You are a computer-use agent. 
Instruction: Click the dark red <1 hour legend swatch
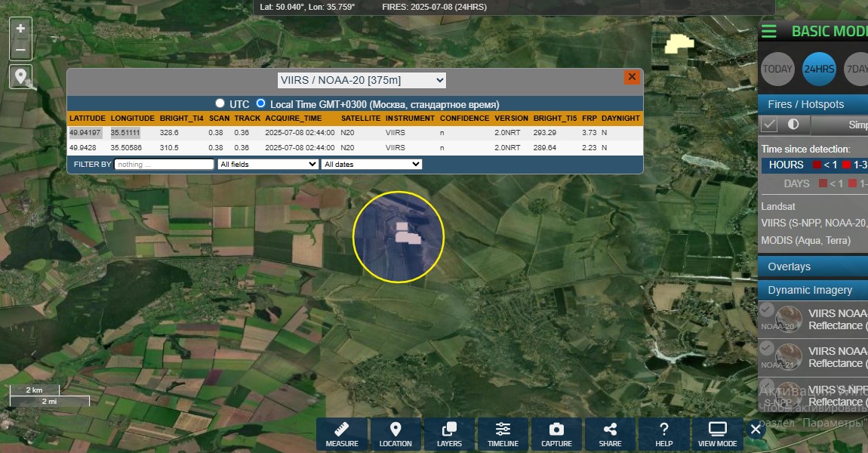coord(817,165)
